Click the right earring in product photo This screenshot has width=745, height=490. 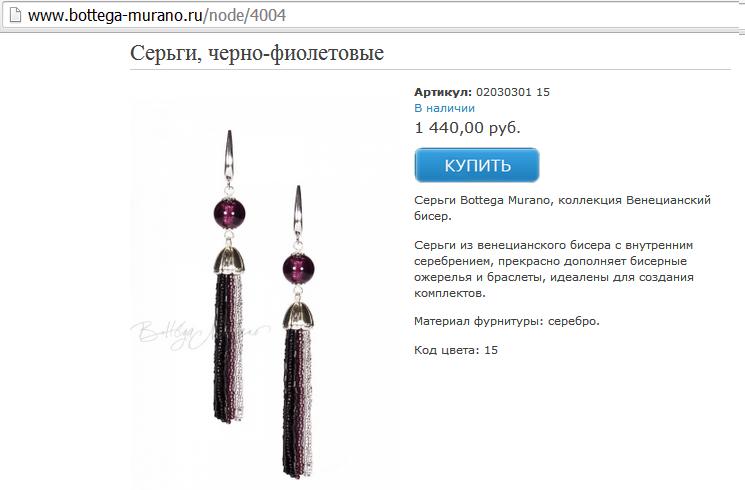coord(298,331)
